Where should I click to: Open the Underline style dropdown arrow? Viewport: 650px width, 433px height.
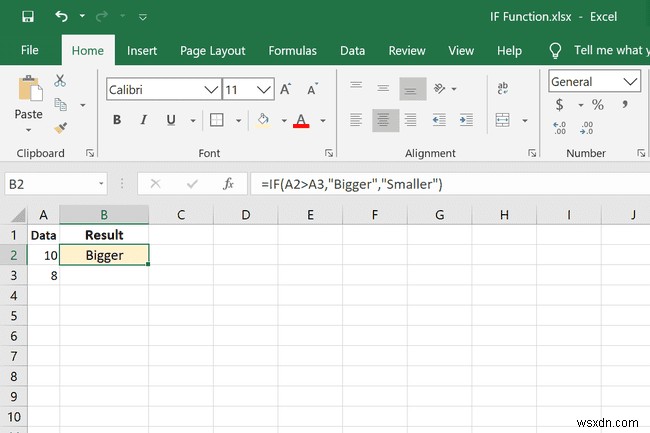193,121
